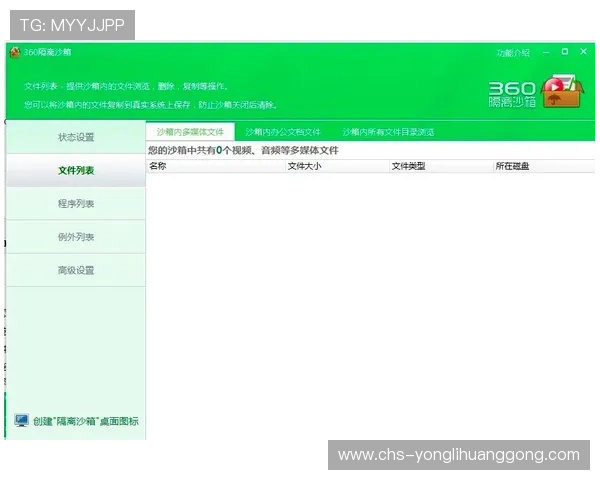Viewport: 600px width, 480px height.
Task: Open 例外列表 in the sidebar
Action: (76, 237)
